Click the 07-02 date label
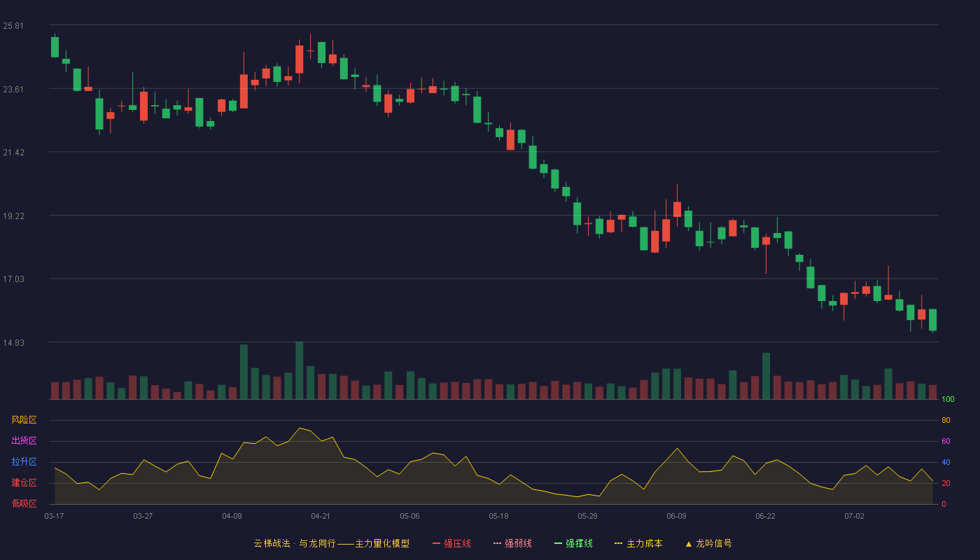Viewport: 980px width, 560px height. pos(854,516)
